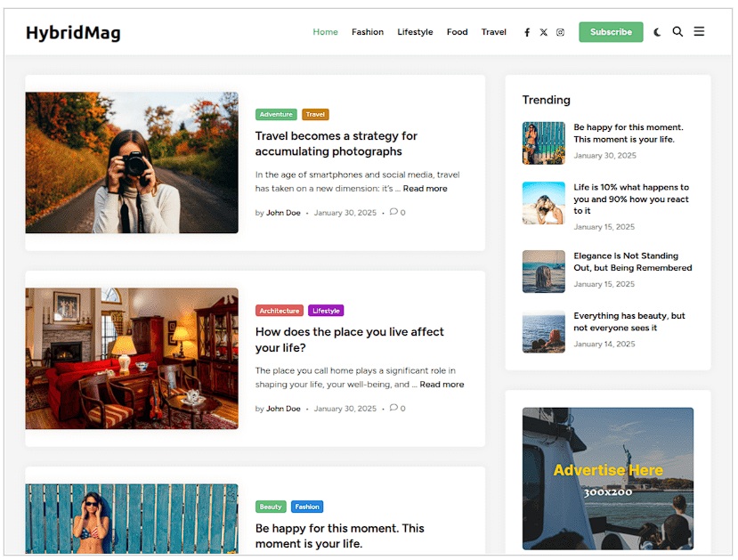The height and width of the screenshot is (560, 738).
Task: Click author John Doe on the architecture post
Action: click(x=283, y=409)
